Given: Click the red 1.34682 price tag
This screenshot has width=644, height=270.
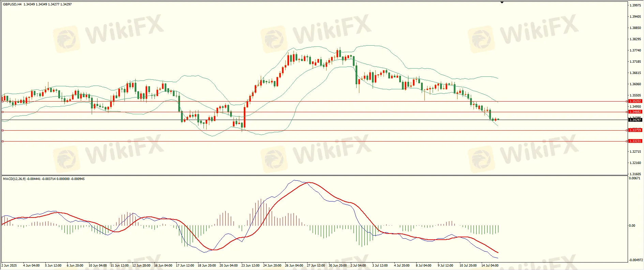Looking at the screenshot, I should coord(635,112).
